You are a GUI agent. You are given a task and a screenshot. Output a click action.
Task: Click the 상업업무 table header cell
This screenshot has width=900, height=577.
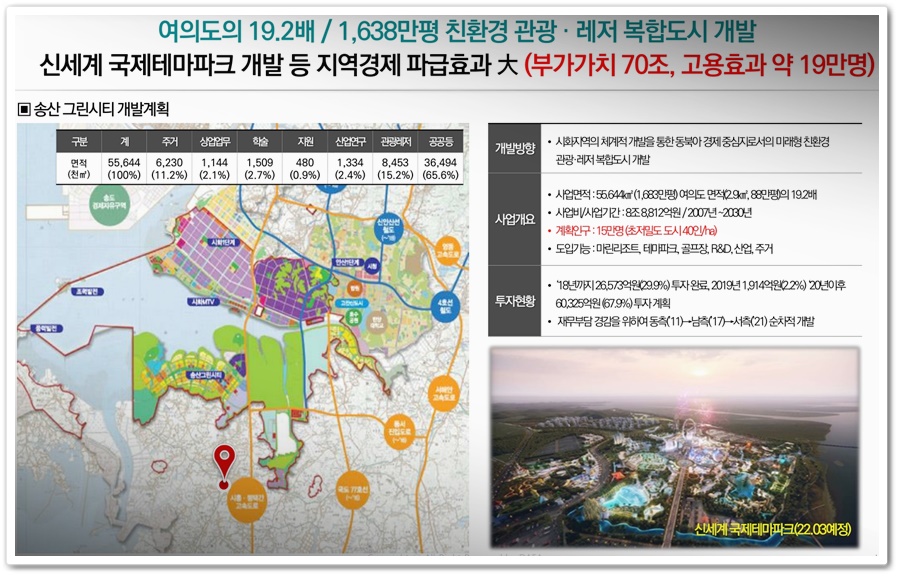215,141
